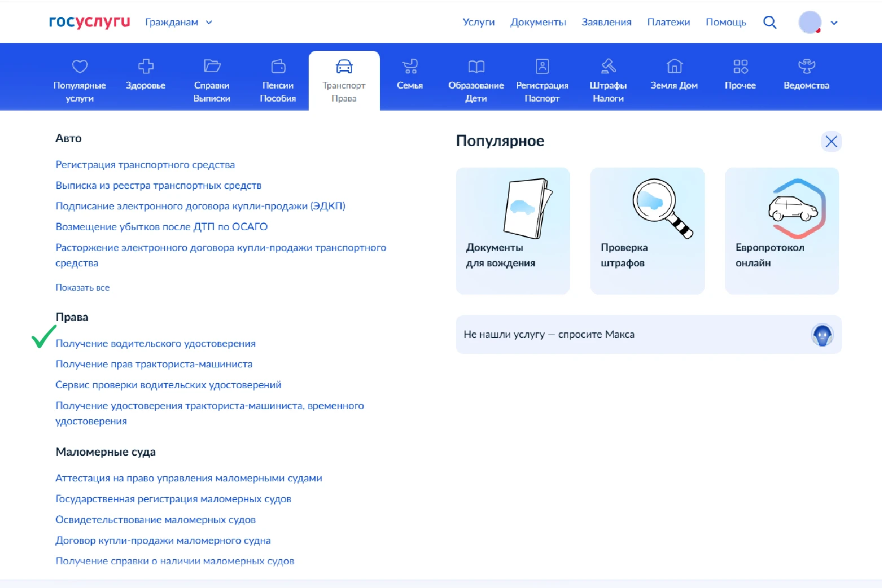Open the Family stroller icon

pos(410,67)
